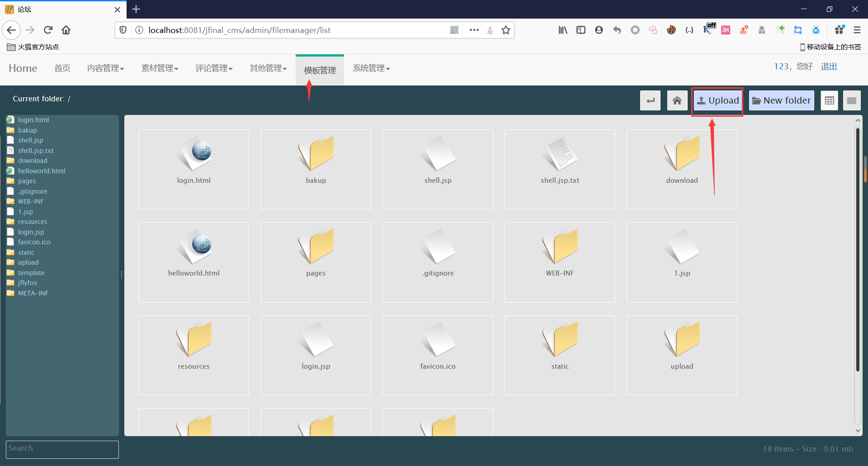This screenshot has width=868, height=466.
Task: Go to the 首页 menu item
Action: tap(62, 68)
